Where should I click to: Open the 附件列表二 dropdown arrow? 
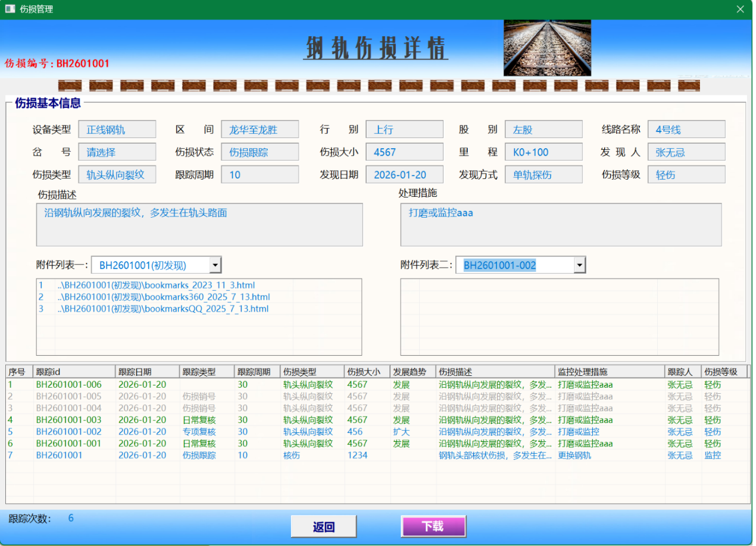click(579, 265)
